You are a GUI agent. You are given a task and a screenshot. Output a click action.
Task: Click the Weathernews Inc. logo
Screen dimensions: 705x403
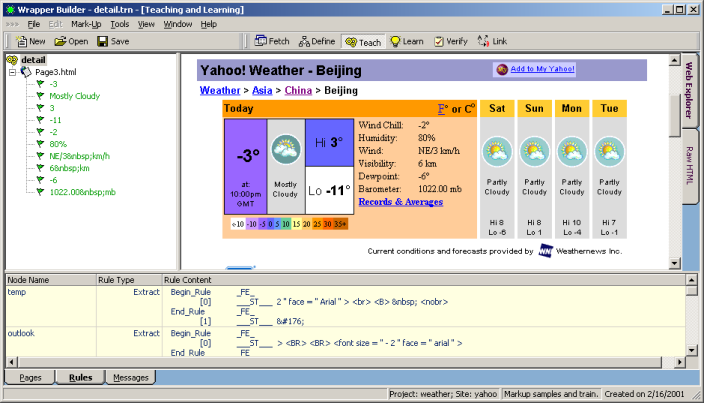click(x=545, y=251)
